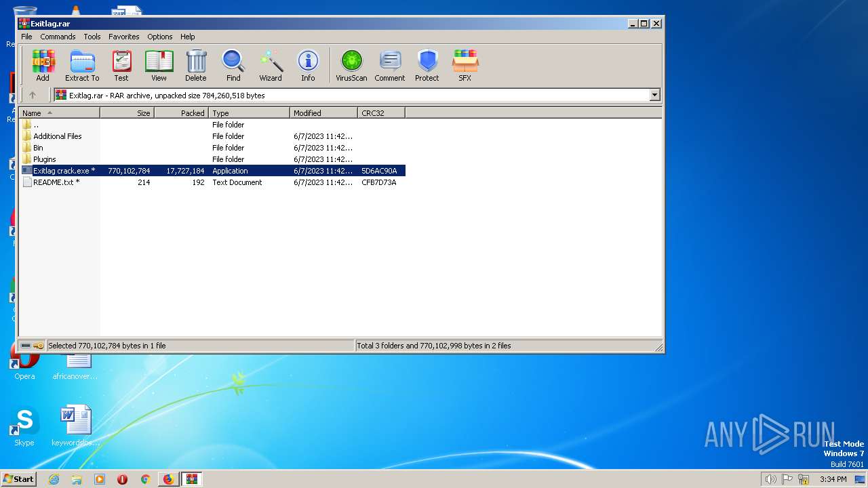Viewport: 868px width, 488px height.
Task: Open the Comment tool
Action: pyautogui.click(x=390, y=66)
